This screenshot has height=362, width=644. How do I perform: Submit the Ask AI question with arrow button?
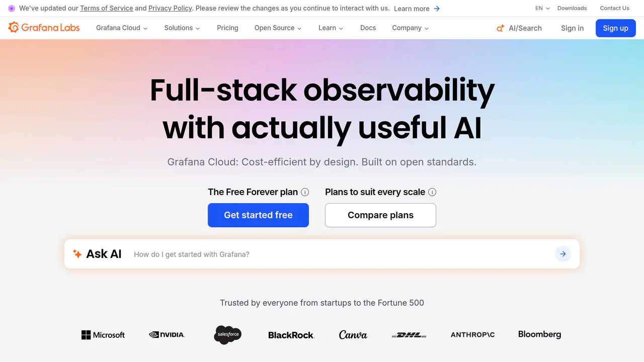(x=563, y=254)
